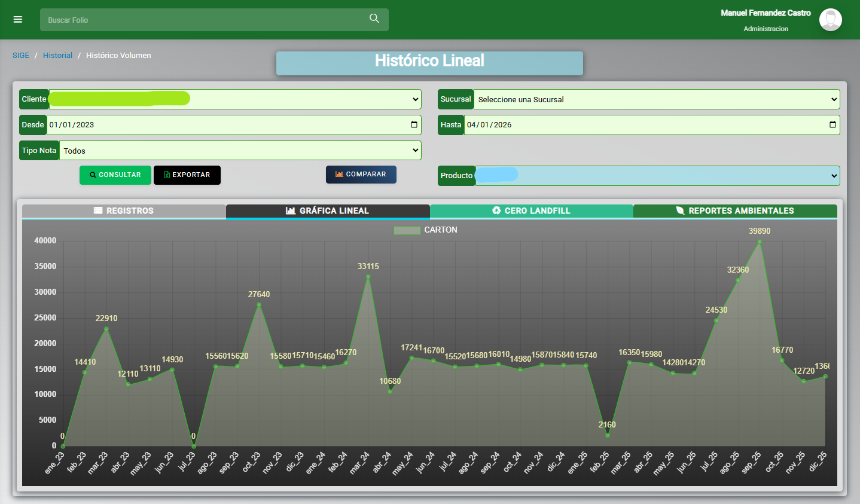Go to Historial breadcrumb link
The image size is (860, 504).
coord(57,56)
